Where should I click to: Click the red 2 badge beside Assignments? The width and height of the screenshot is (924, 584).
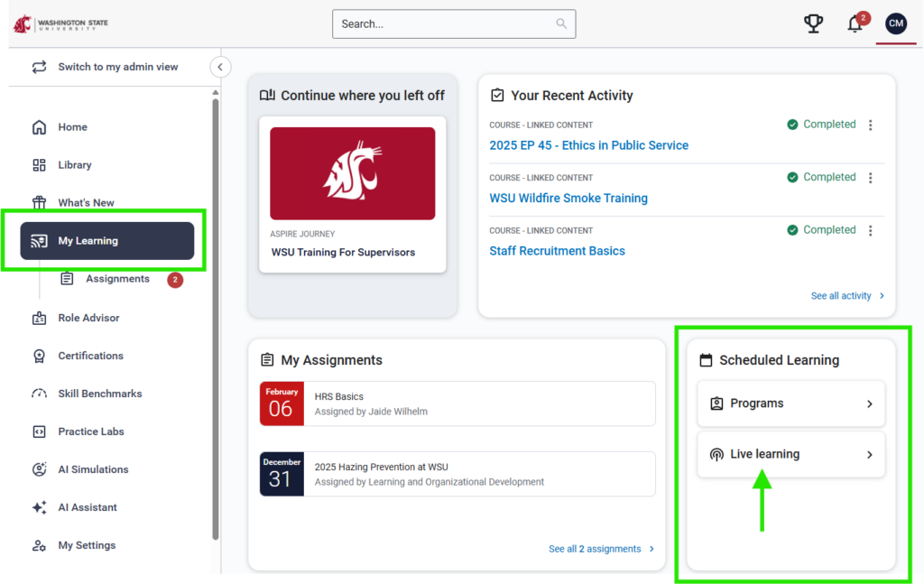click(175, 280)
